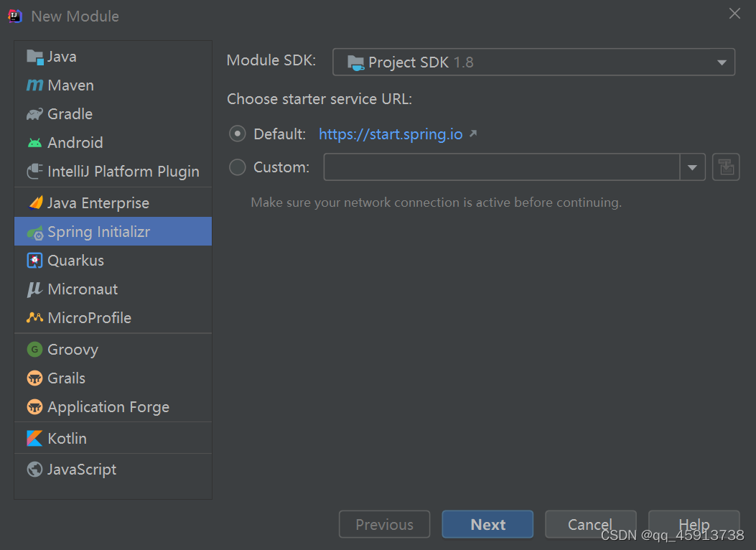
Task: Select Quarkus label
Action: click(75, 261)
